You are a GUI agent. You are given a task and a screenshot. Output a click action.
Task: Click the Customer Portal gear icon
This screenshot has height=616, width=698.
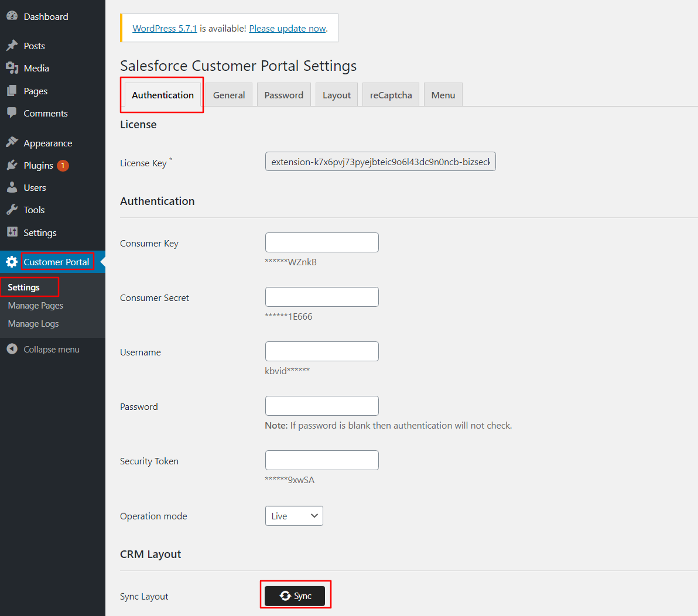(x=12, y=262)
